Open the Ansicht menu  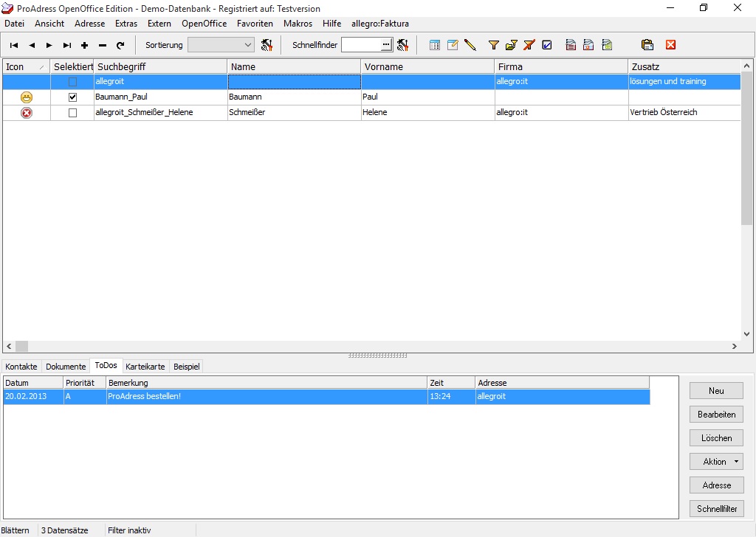pyautogui.click(x=49, y=24)
